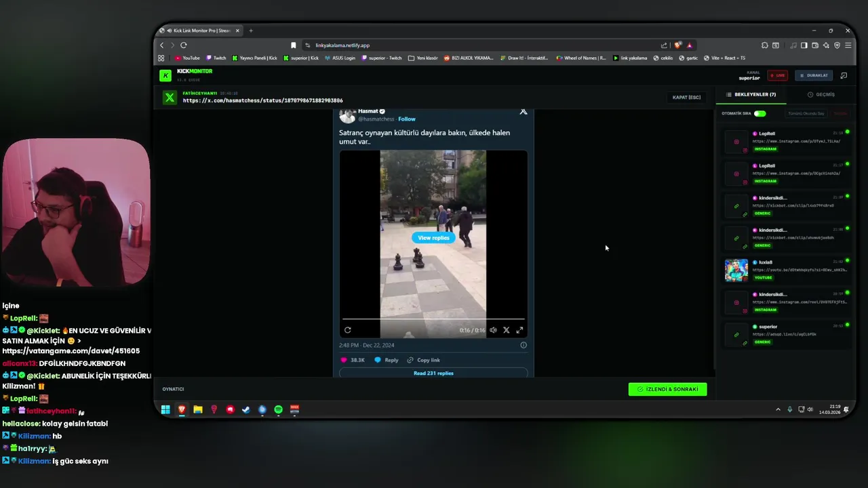Open browser extensions puzzle icon
The image size is (868, 488).
point(764,45)
